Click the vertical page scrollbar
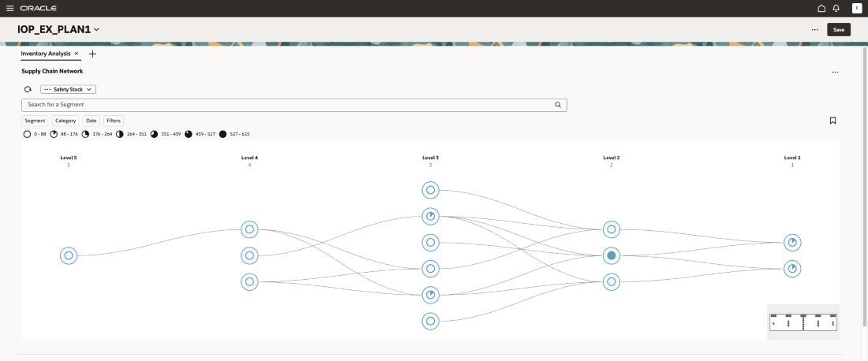 864,188
